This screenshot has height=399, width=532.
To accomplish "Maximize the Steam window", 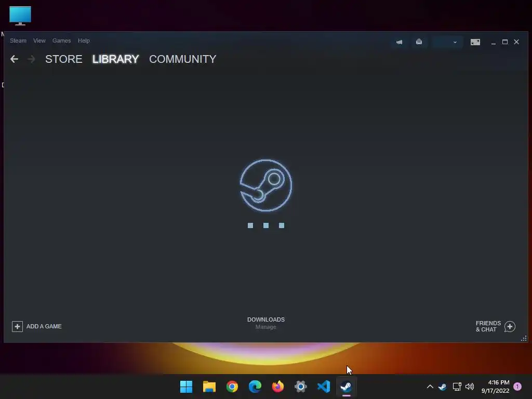I will tap(505, 42).
